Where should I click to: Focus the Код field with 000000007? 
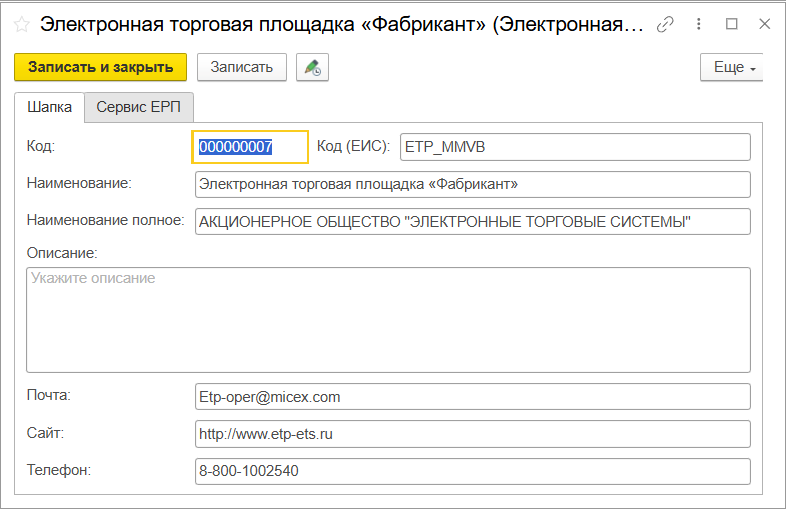click(250, 147)
